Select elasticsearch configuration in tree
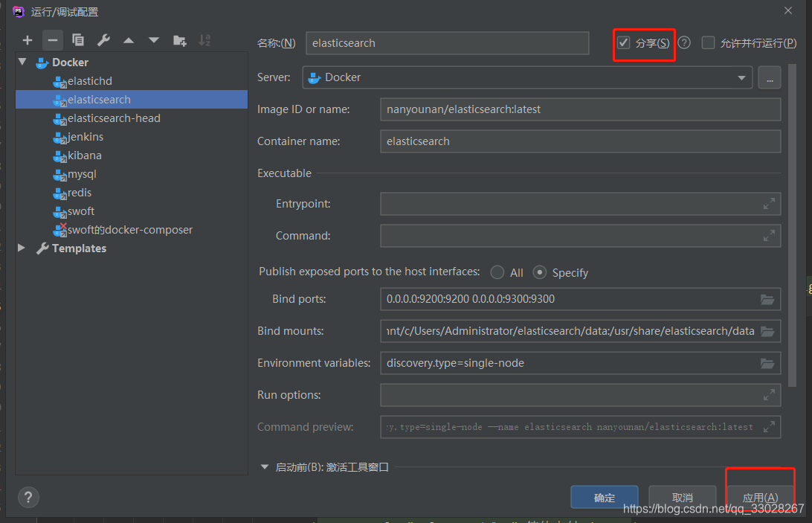This screenshot has height=523, width=812. tap(132, 100)
